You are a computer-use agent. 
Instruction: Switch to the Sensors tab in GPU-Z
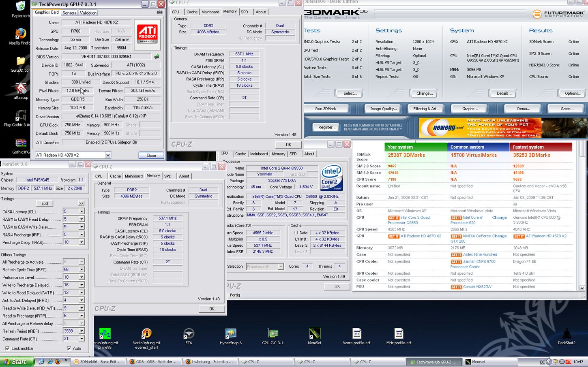pyautogui.click(x=69, y=13)
